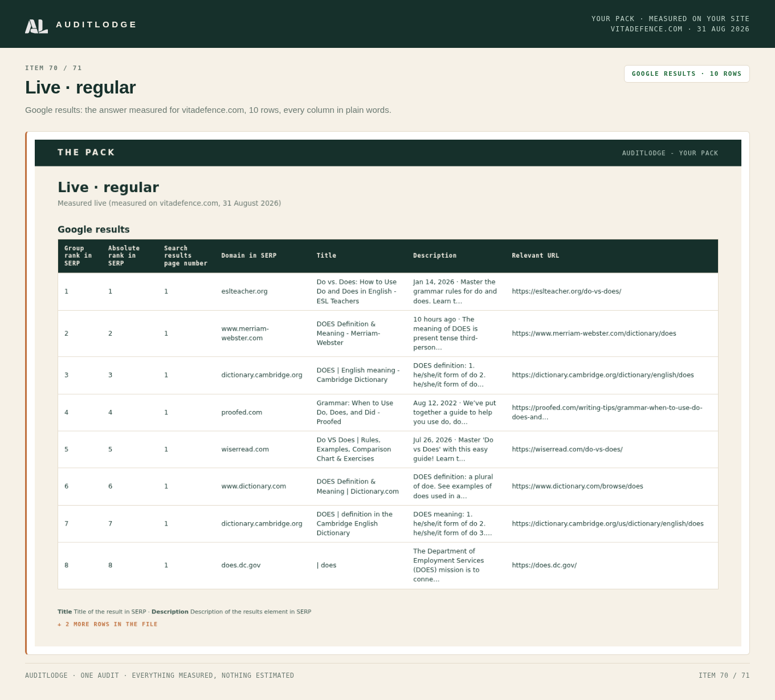Select the 'Absolute rank in SERP' column header

[124, 256]
